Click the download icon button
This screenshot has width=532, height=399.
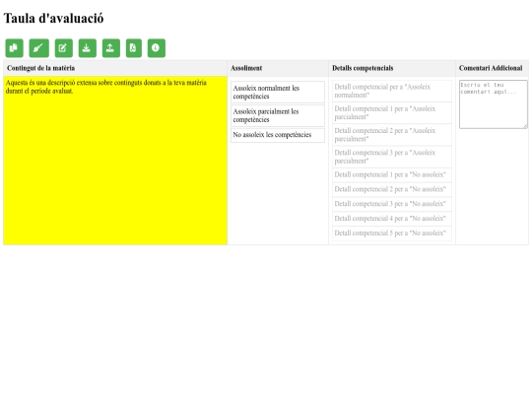(88, 48)
